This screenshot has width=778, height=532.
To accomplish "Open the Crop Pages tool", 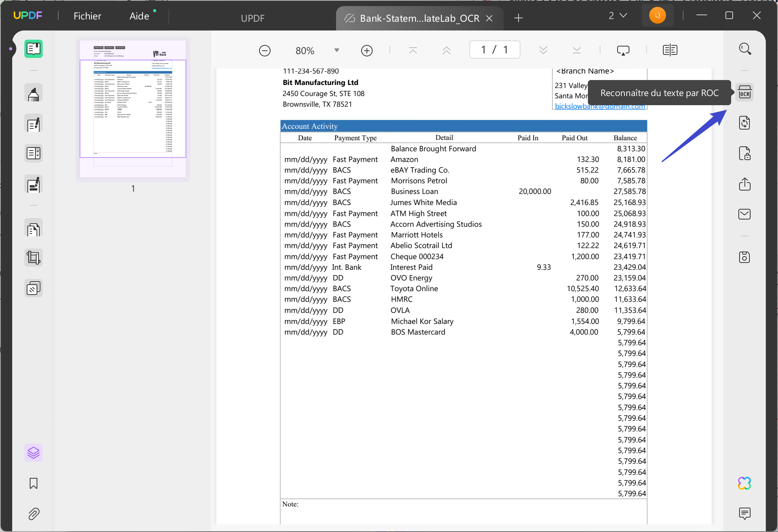I will coord(34,258).
